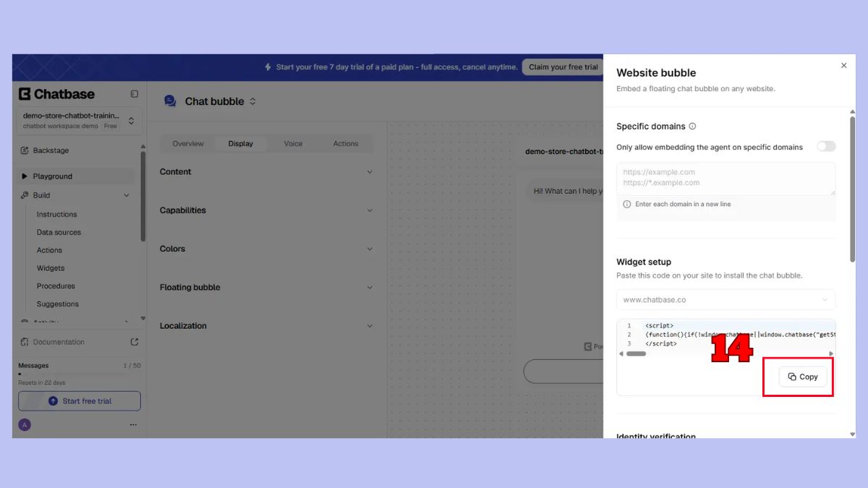Click the Hi! What can I help message
This screenshot has width=868, height=488.
(565, 192)
